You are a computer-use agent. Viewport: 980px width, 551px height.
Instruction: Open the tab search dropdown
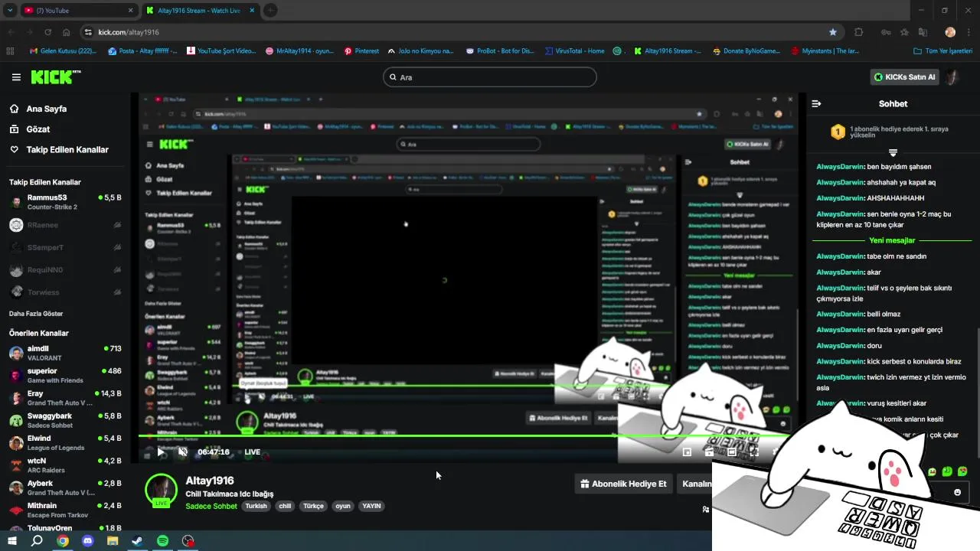pos(9,11)
